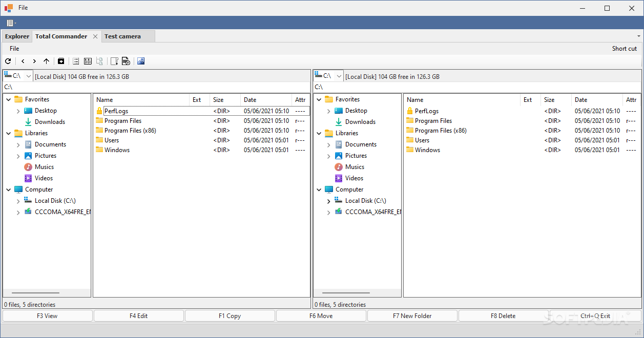Collapse Computer node in left tree

(x=9, y=189)
